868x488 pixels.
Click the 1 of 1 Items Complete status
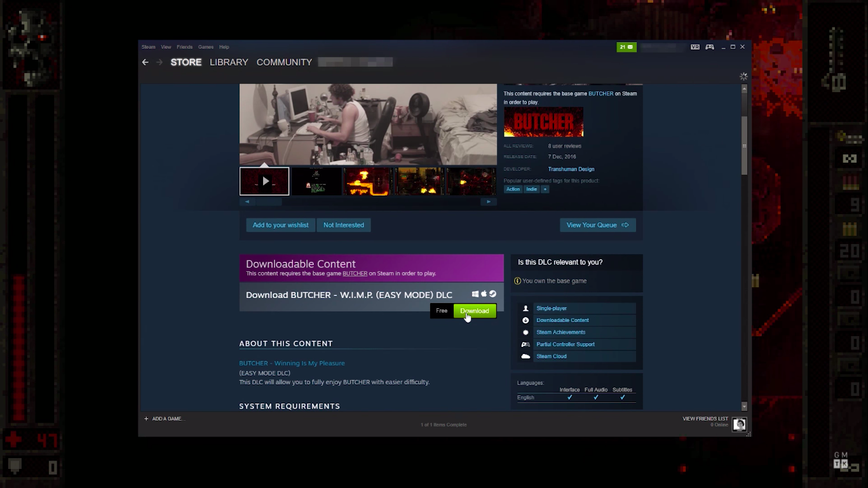[444, 424]
